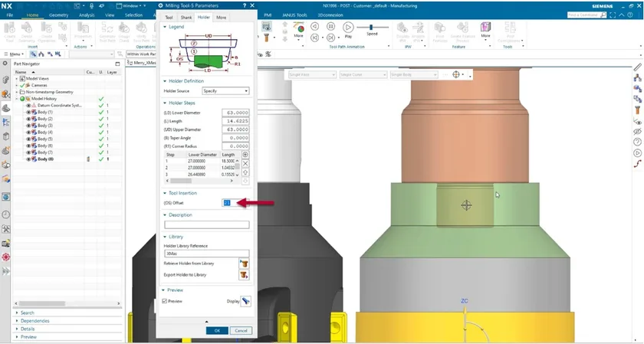
Task: Open the Analysis ribbon tab
Action: pyautogui.click(x=87, y=15)
